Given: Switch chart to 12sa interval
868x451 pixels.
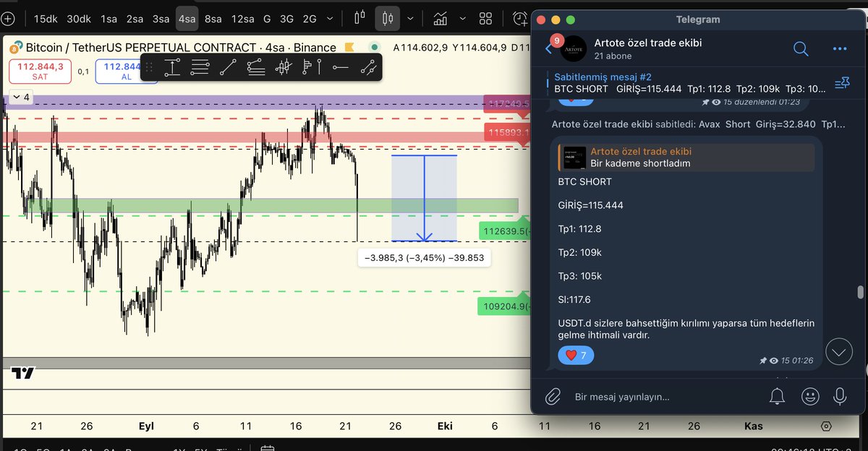Looking at the screenshot, I should pyautogui.click(x=242, y=18).
